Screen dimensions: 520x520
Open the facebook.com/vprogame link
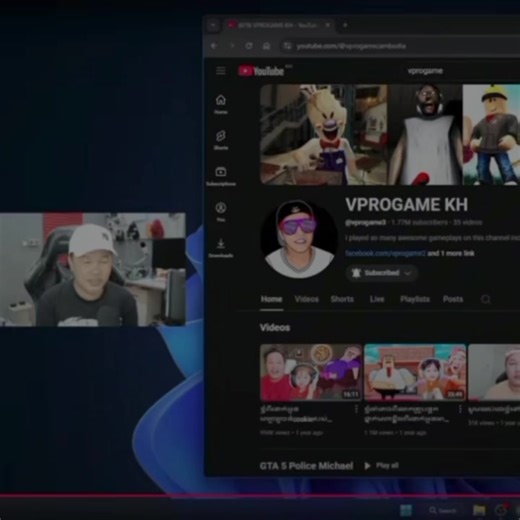click(385, 253)
